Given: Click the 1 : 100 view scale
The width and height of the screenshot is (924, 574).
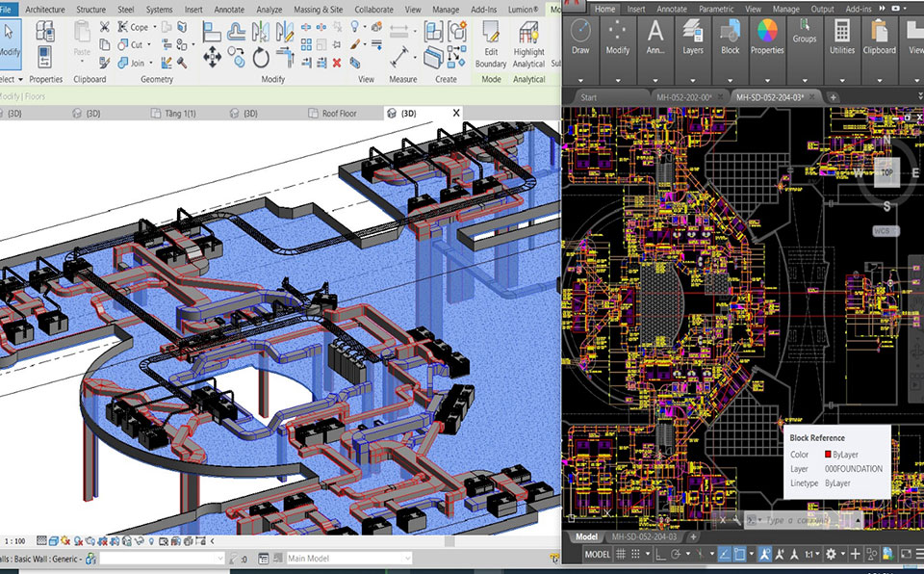Looking at the screenshot, I should click(13, 542).
